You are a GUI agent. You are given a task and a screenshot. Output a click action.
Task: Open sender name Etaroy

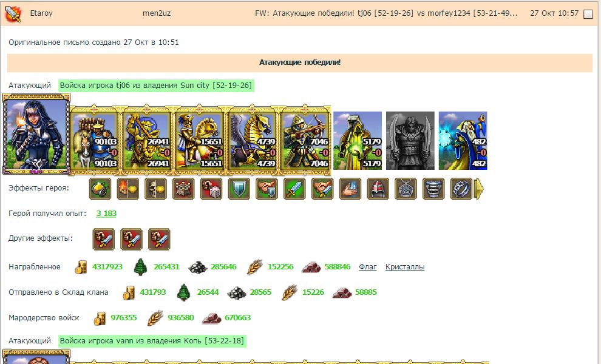click(x=41, y=13)
